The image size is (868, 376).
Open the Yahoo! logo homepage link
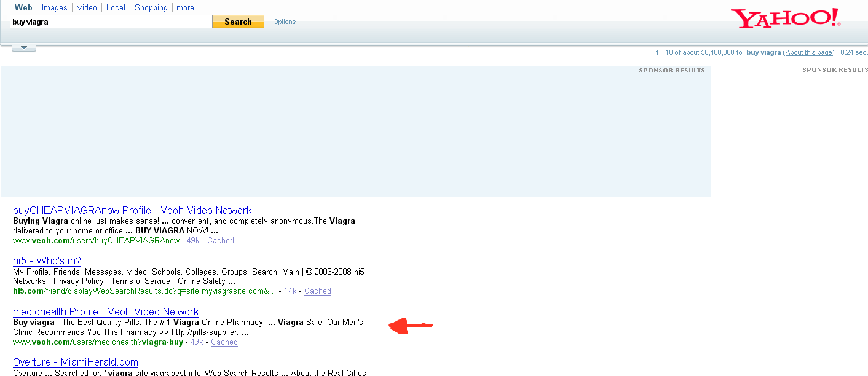785,18
